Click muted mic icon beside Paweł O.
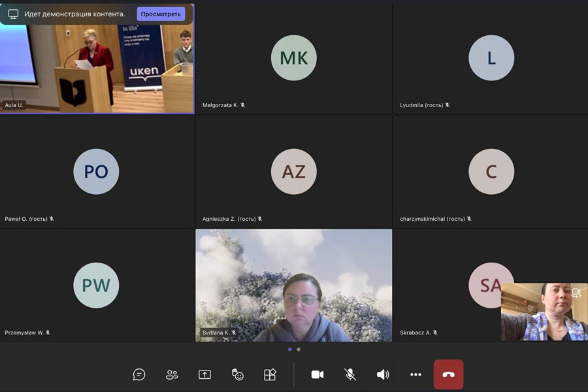Viewport: 588px width, 392px height. (x=52, y=219)
